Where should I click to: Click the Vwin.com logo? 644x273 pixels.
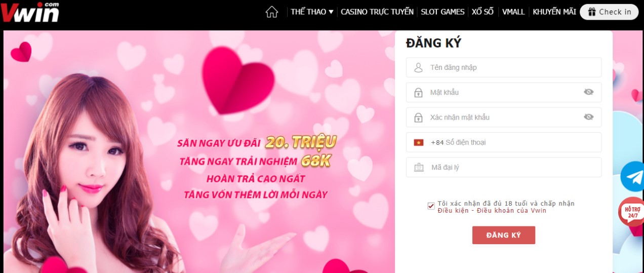(30, 12)
